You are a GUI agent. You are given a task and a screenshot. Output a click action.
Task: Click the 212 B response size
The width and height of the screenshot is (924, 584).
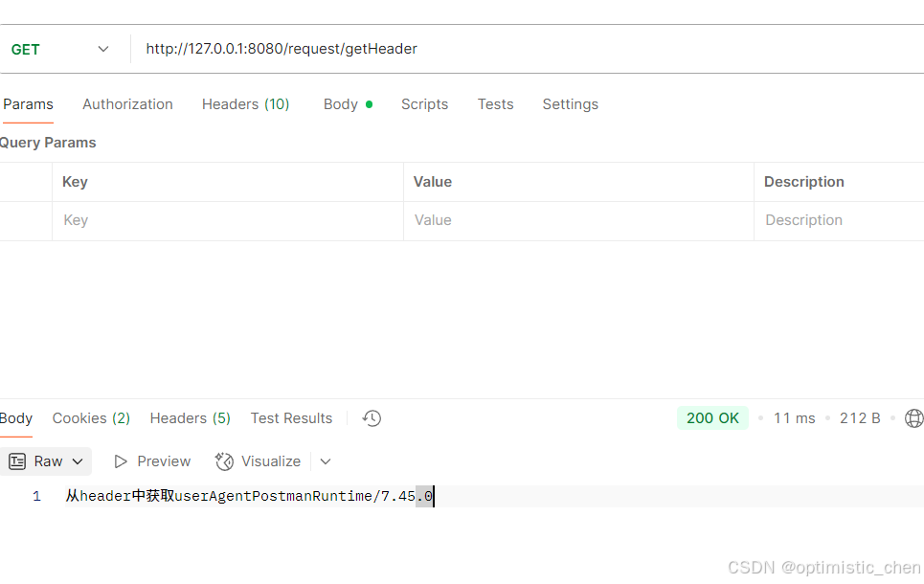point(860,418)
